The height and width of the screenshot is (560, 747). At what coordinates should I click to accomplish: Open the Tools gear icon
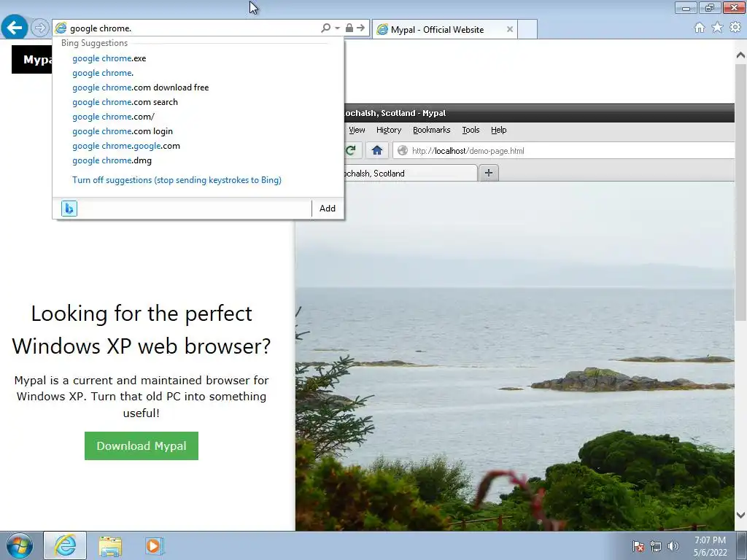point(735,28)
